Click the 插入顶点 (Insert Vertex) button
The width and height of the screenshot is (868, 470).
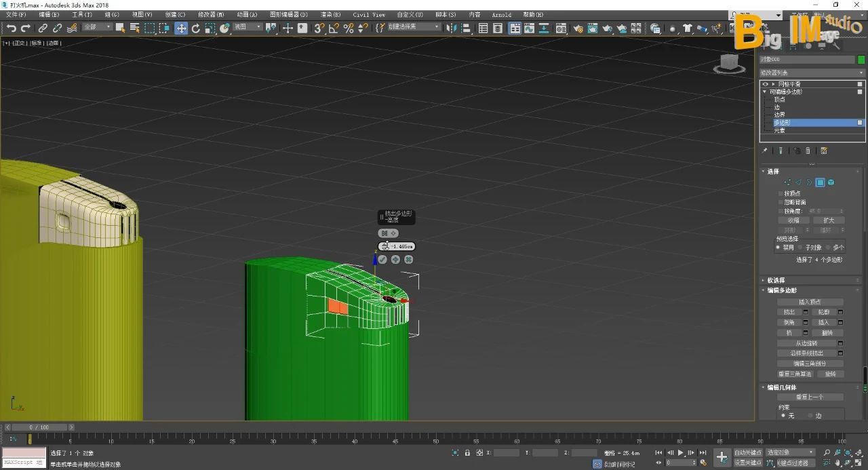point(810,302)
